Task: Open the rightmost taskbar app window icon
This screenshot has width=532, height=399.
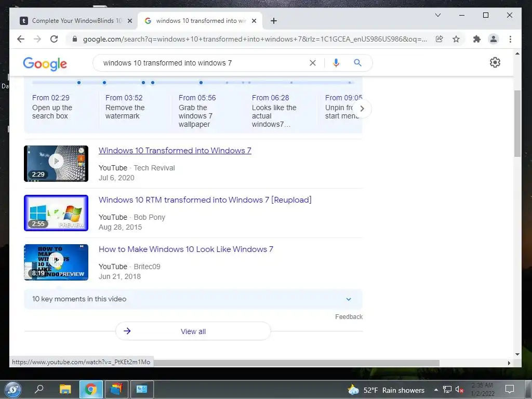Action: (142, 389)
